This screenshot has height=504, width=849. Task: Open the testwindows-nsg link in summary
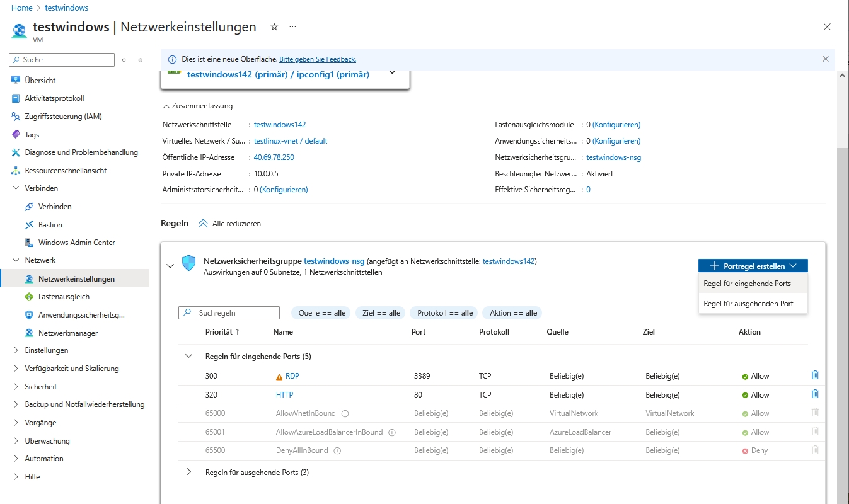613,157
